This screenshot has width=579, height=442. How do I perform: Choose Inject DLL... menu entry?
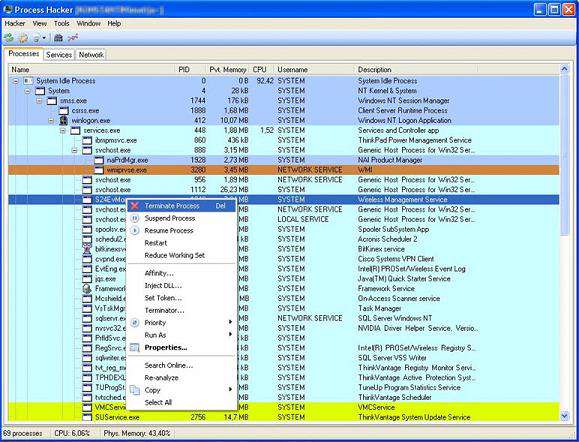163,285
